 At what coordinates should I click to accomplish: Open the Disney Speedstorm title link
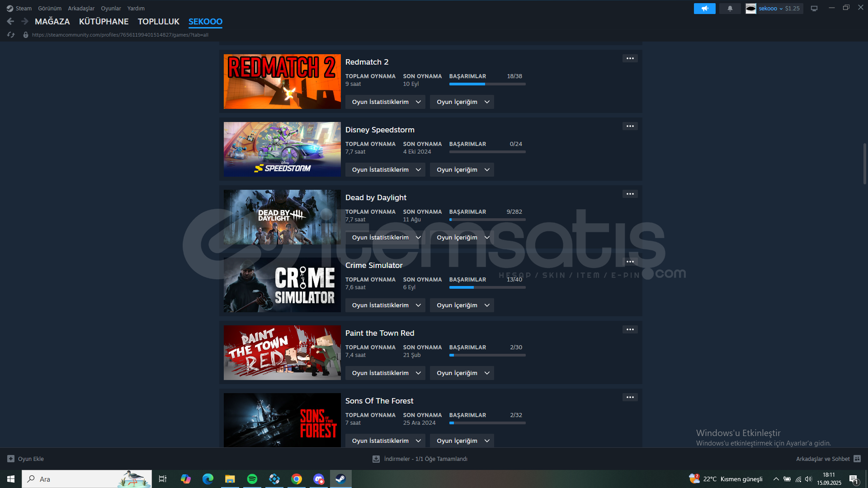[380, 130]
